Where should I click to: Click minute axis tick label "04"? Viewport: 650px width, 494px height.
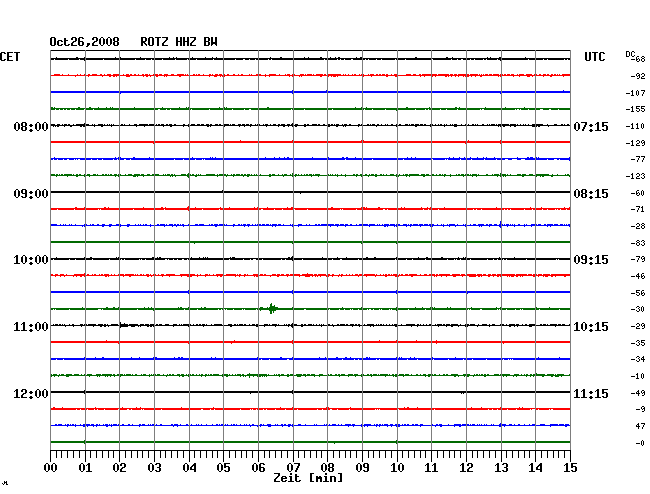click(189, 468)
